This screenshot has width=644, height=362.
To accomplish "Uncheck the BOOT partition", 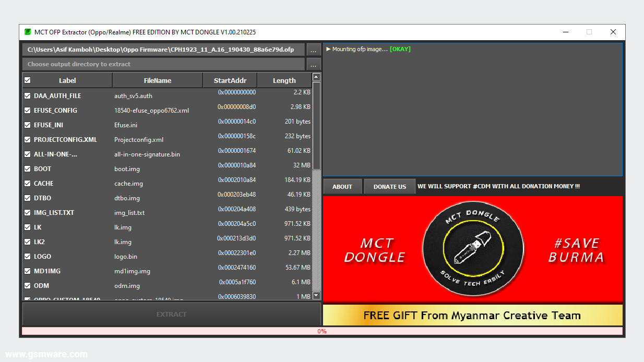I will 28,168.
